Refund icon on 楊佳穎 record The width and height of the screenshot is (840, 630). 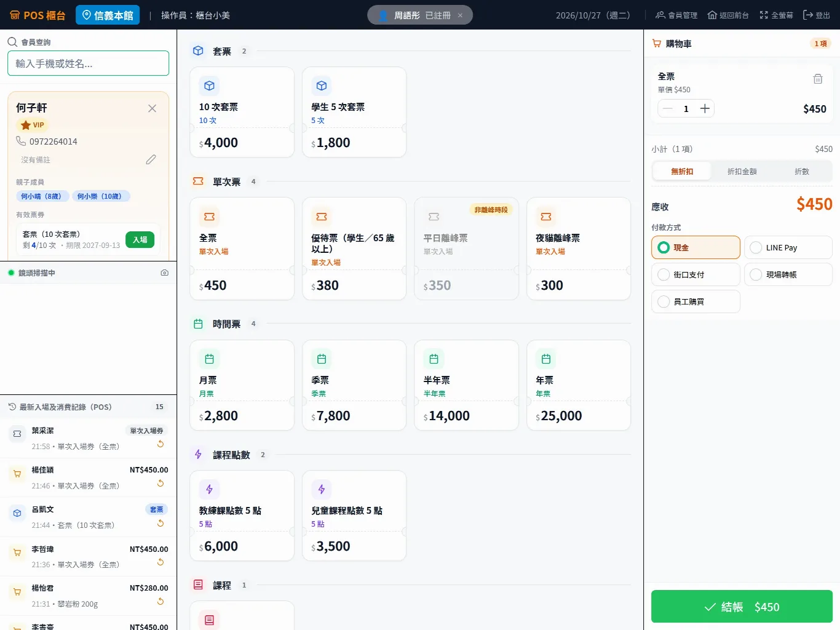[x=160, y=483]
